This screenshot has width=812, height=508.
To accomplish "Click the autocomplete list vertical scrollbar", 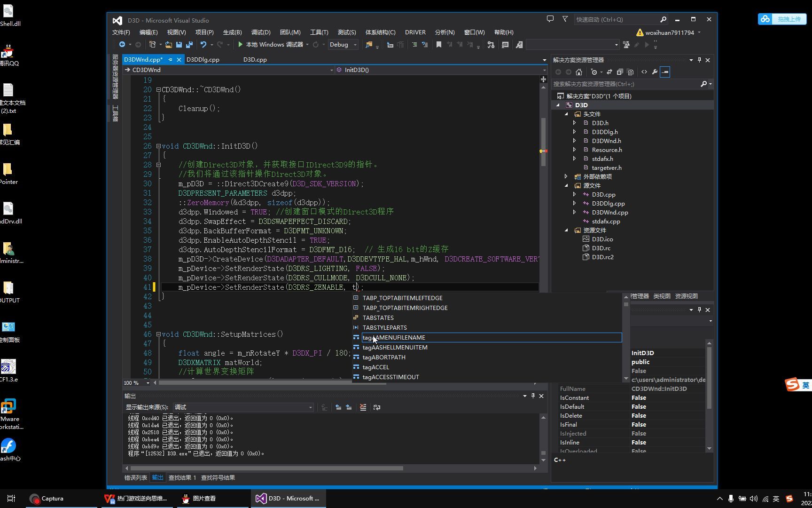I will point(626,337).
